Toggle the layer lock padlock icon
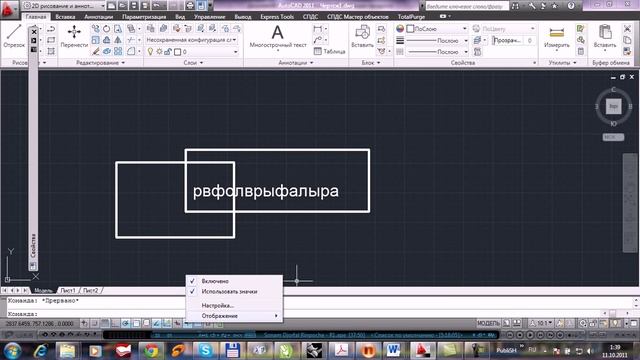The height and width of the screenshot is (360, 640). [168, 52]
